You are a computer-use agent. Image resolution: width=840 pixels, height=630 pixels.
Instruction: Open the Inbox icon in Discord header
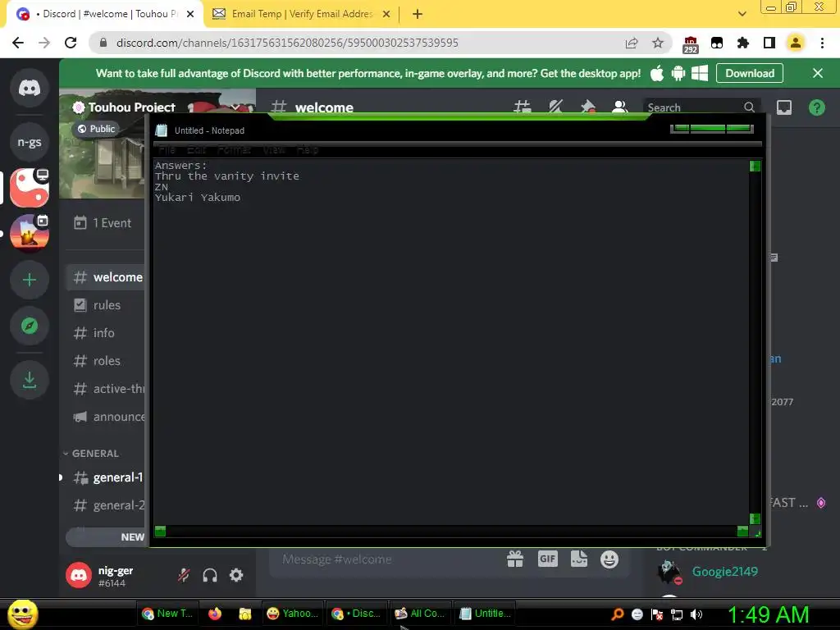point(783,107)
